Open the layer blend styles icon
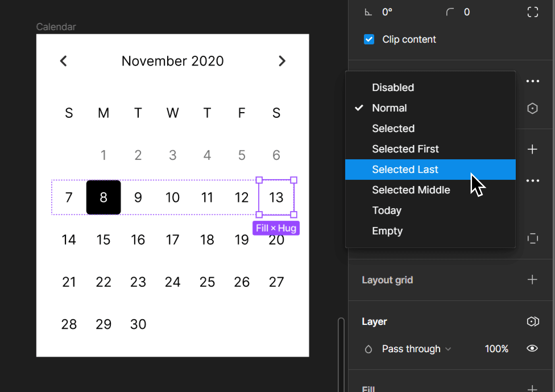The height and width of the screenshot is (392, 555). 533,321
